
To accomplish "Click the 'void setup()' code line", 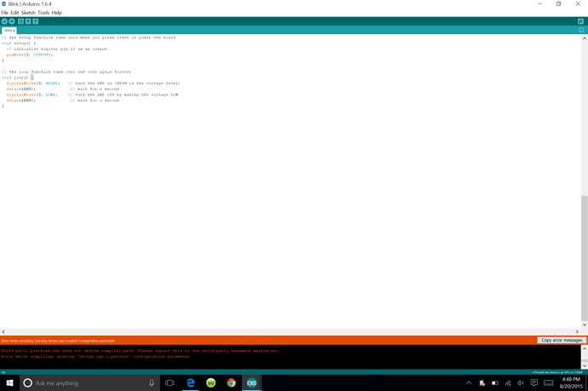I will (x=19, y=43).
